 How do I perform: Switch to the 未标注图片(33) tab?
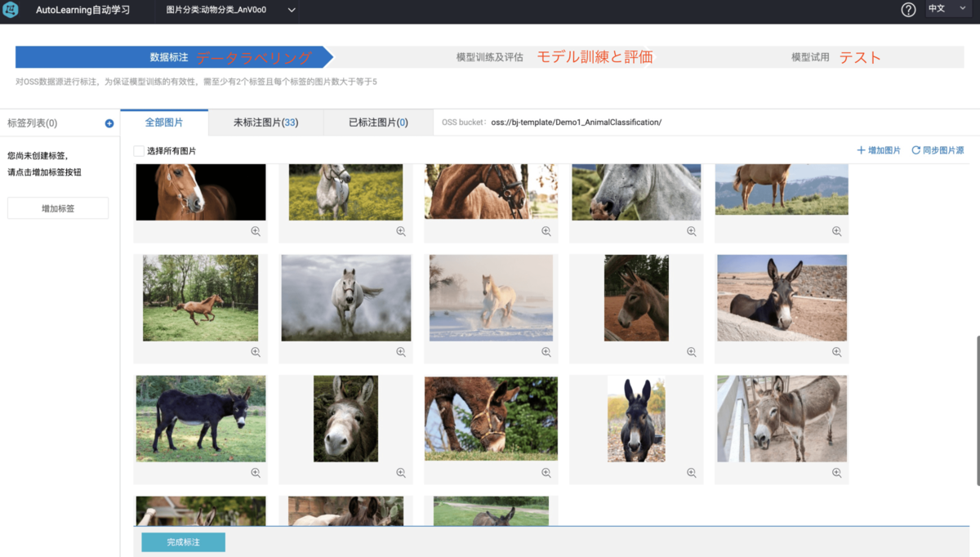tap(265, 123)
